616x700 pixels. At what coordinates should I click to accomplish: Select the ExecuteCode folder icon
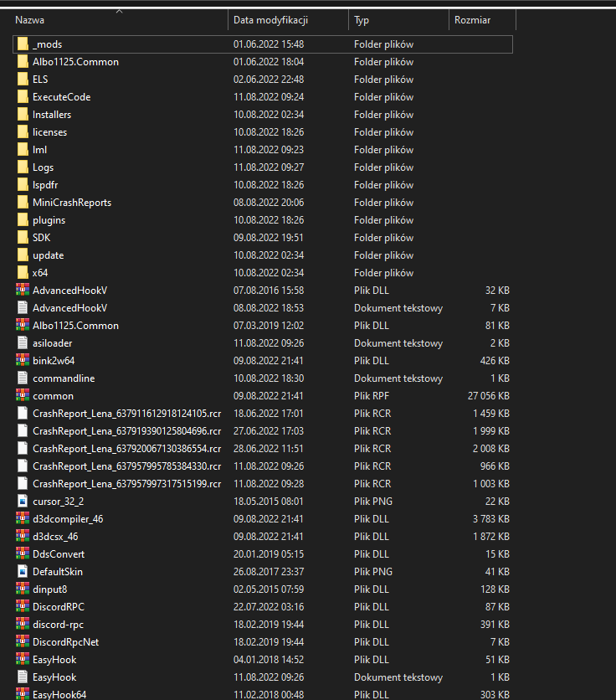(x=23, y=97)
